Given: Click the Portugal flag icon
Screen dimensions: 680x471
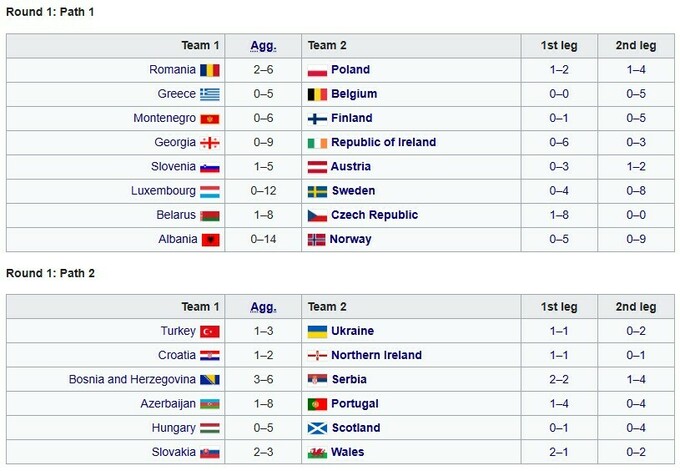Looking at the screenshot, I should (317, 404).
